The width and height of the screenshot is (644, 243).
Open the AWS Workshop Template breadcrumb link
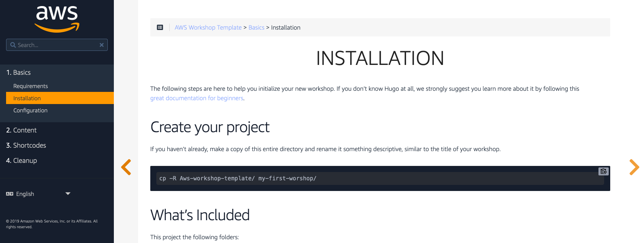coord(208,27)
